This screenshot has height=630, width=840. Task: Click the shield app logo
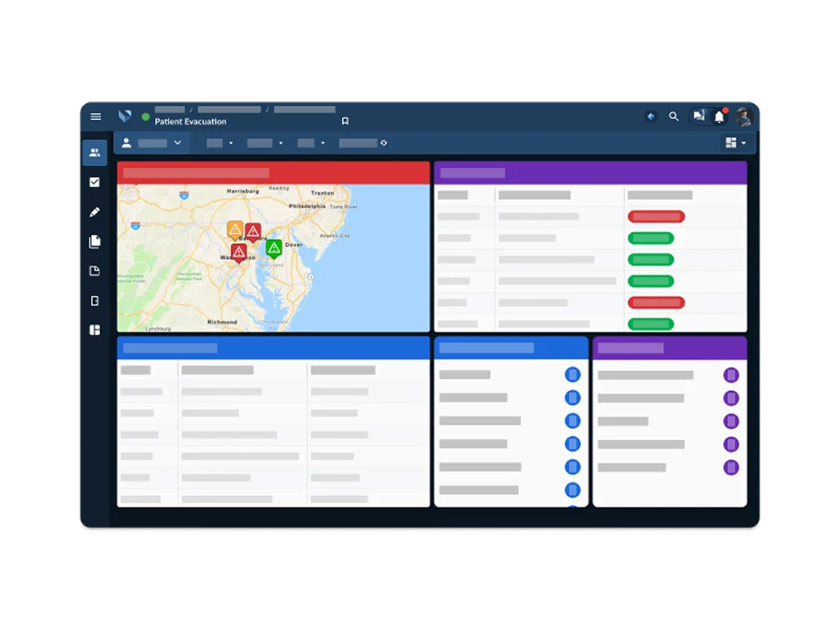click(x=125, y=115)
